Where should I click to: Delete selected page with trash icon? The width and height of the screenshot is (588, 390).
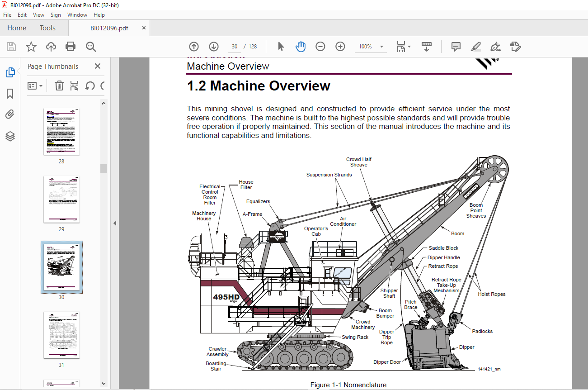(59, 86)
